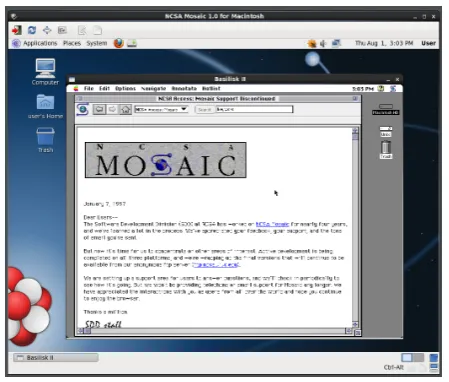Open the File menu in Mosaic
Image resolution: width=449 pixels, height=382 pixels.
coord(89,89)
